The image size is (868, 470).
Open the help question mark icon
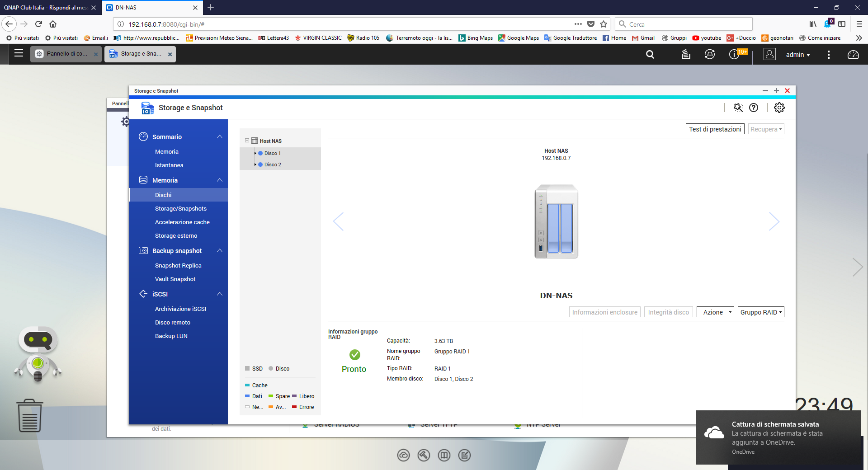754,108
